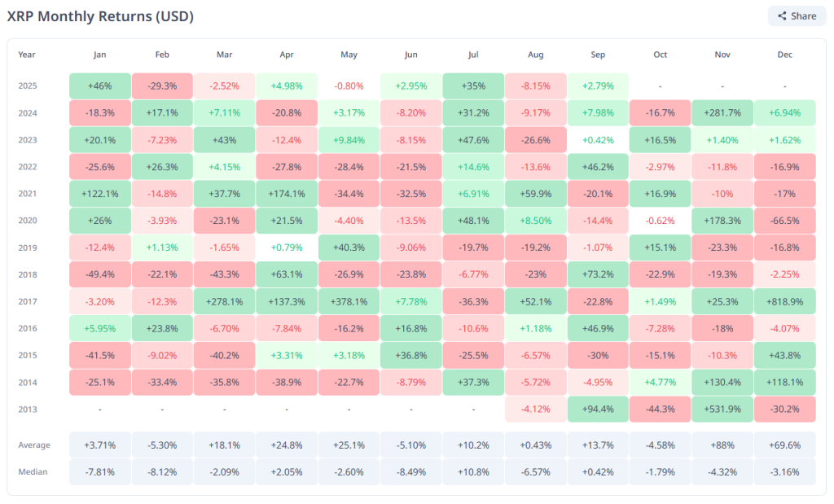834x504 pixels.
Task: Select the +88% November average cell
Action: click(x=722, y=445)
